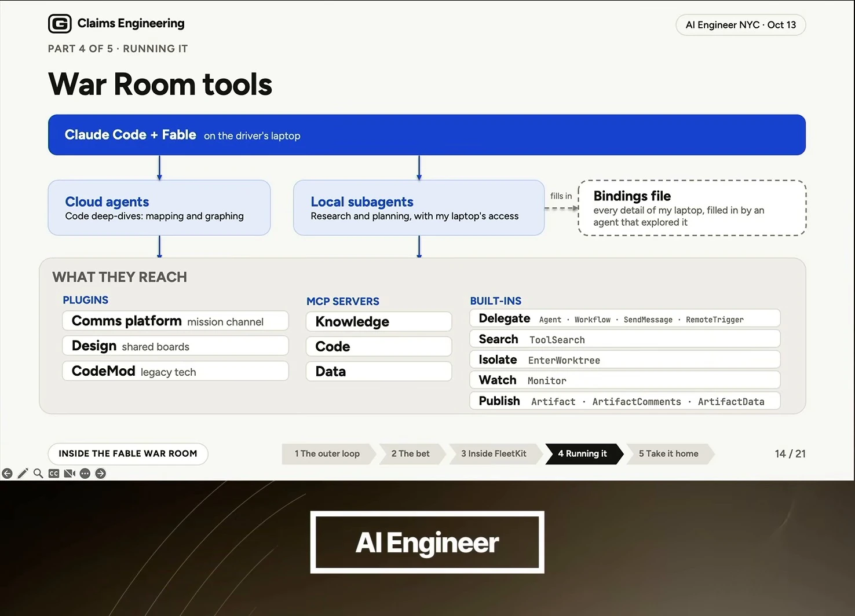Open the zoom magnifier tool
The height and width of the screenshot is (616, 855).
tap(38, 474)
